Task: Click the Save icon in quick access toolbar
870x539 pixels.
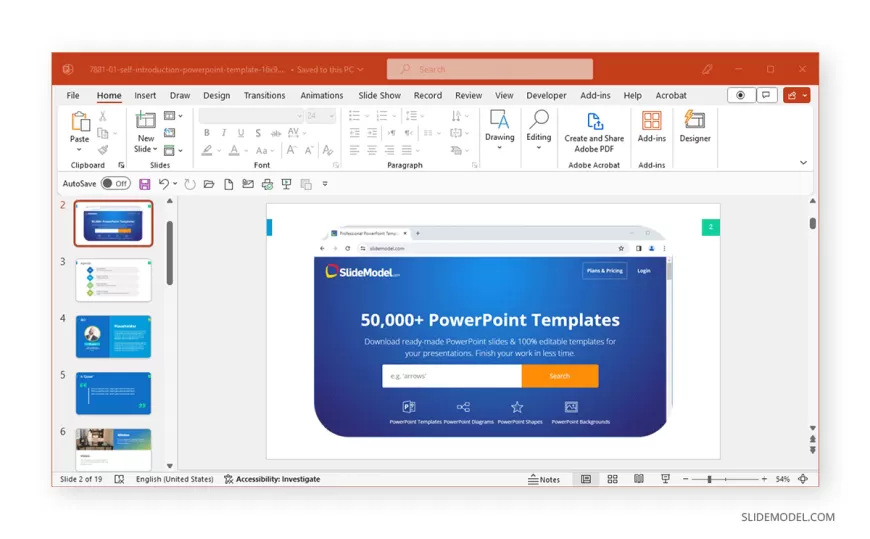Action: pos(144,184)
